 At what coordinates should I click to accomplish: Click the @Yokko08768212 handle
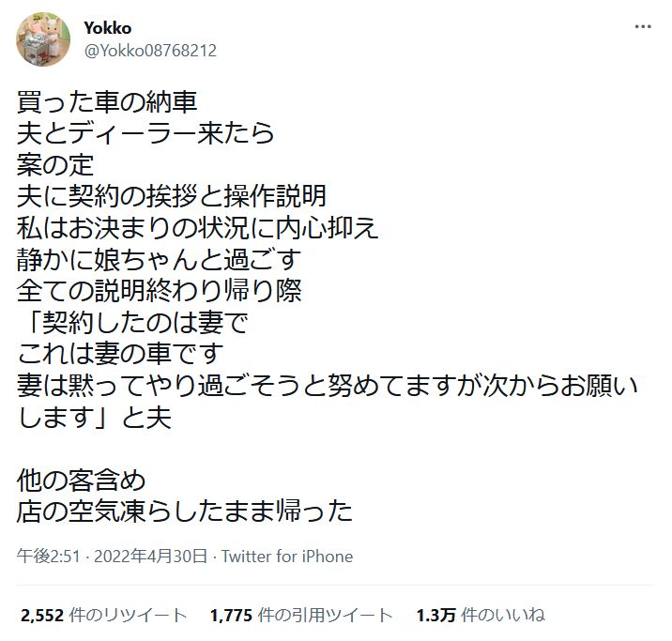click(150, 51)
